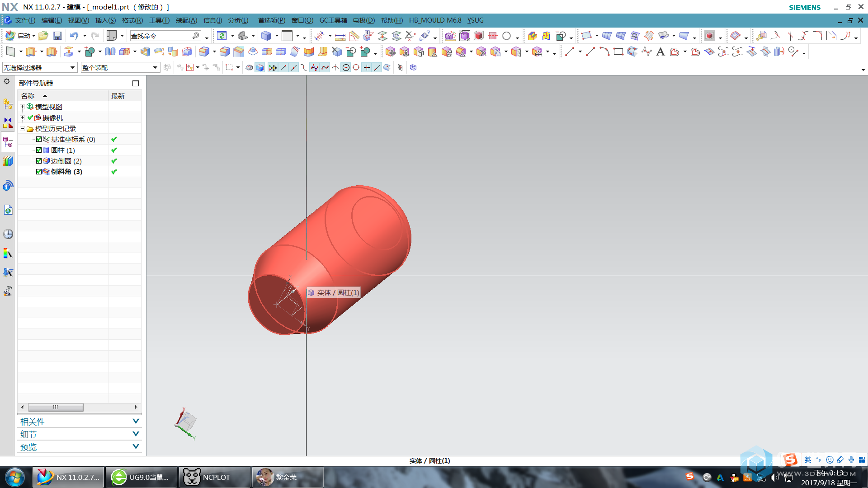
Task: Select the Circle tool in top toolbar
Action: [x=506, y=36]
